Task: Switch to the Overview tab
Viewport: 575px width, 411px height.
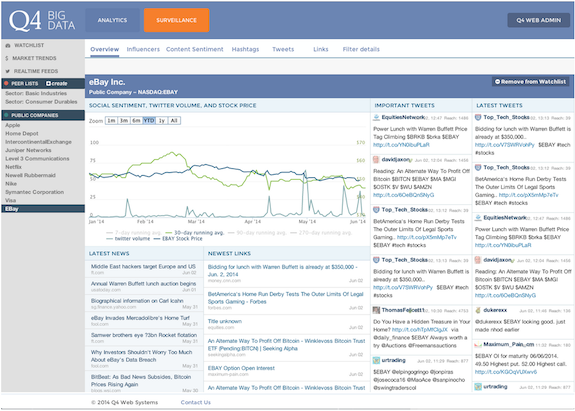Action: pos(105,49)
